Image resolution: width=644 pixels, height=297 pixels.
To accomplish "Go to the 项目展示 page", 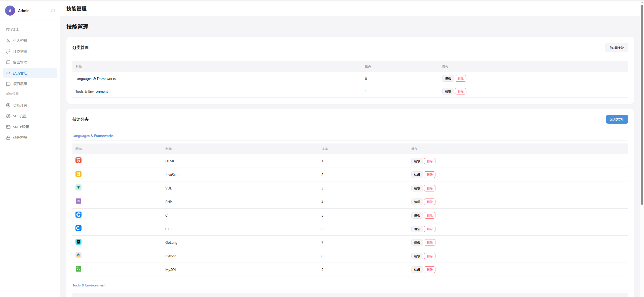I will (x=20, y=84).
